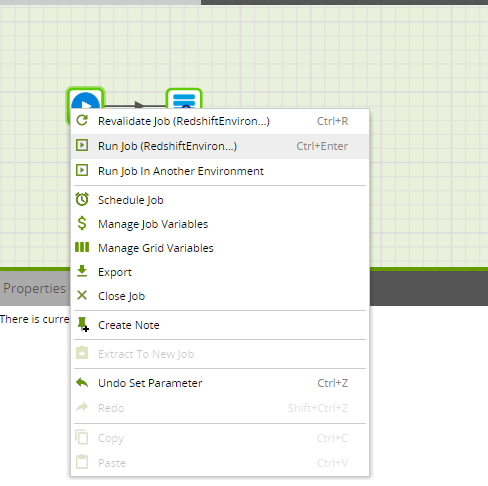Select the second component node on canvas

[x=184, y=98]
